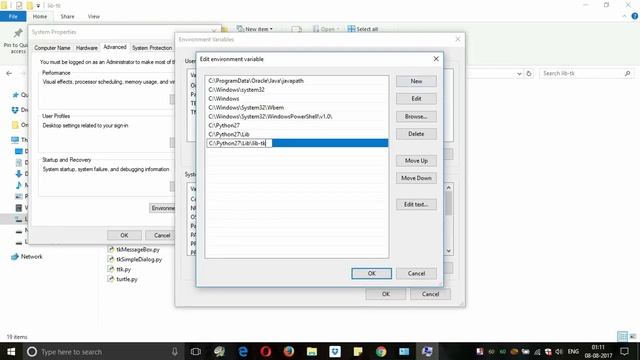Viewport: 640px width, 360px height.
Task: Open the address bar history dropdown
Action: coord(519,73)
